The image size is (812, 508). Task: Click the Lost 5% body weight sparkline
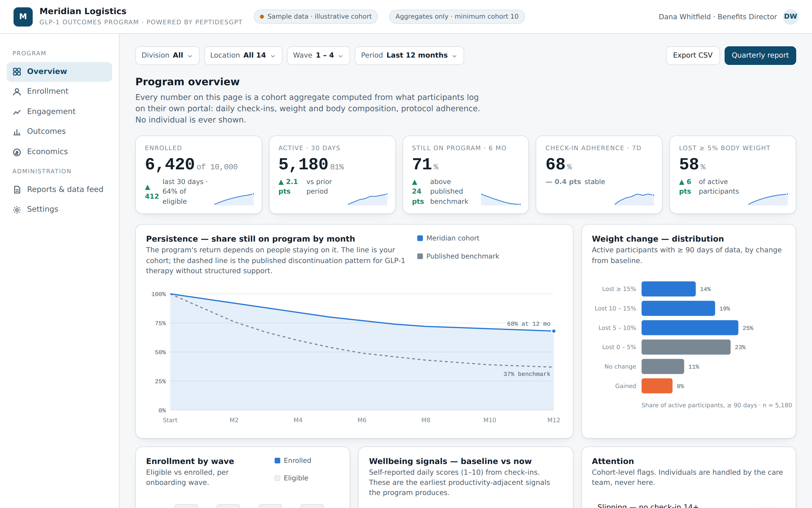(x=768, y=199)
